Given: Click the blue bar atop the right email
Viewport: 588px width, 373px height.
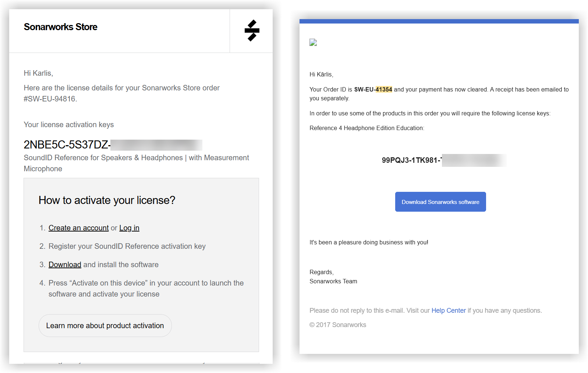Looking at the screenshot, I should click(439, 21).
